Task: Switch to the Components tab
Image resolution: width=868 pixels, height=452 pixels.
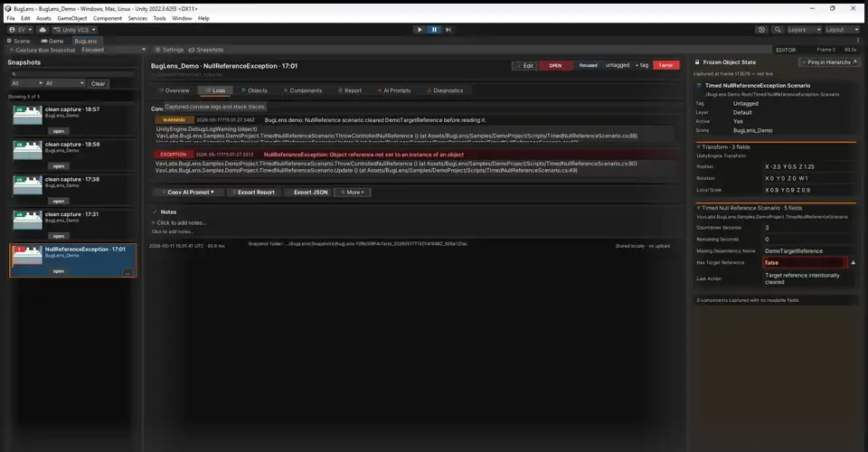Action: click(x=302, y=90)
